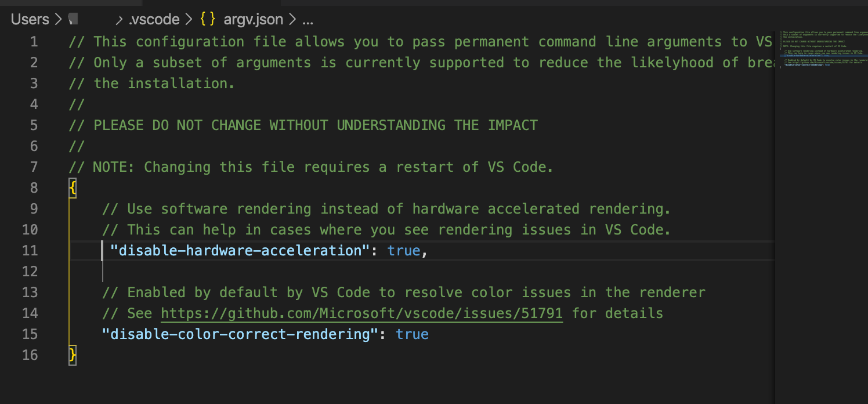Image resolution: width=868 pixels, height=404 pixels.
Task: Open the ".vscode" breadcrumb dropdown
Action: (x=154, y=19)
